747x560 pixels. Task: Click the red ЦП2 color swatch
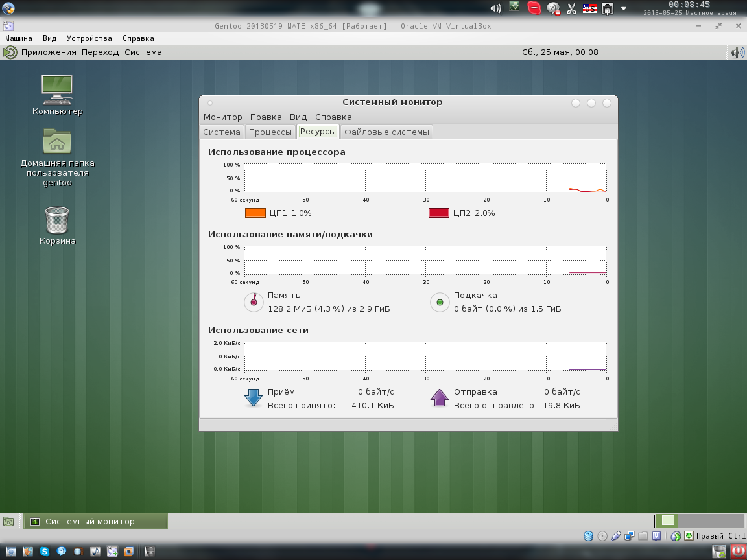[x=439, y=213]
